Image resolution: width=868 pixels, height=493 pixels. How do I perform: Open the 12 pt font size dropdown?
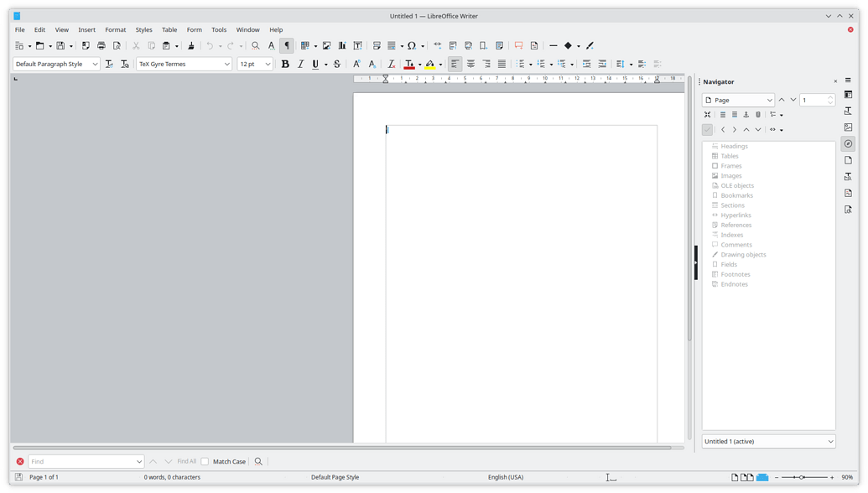click(268, 65)
